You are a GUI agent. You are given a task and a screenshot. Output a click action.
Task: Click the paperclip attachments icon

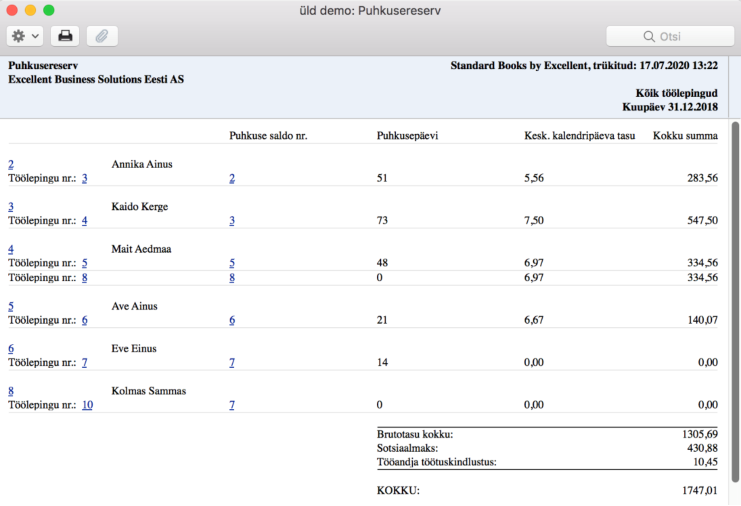click(x=102, y=36)
